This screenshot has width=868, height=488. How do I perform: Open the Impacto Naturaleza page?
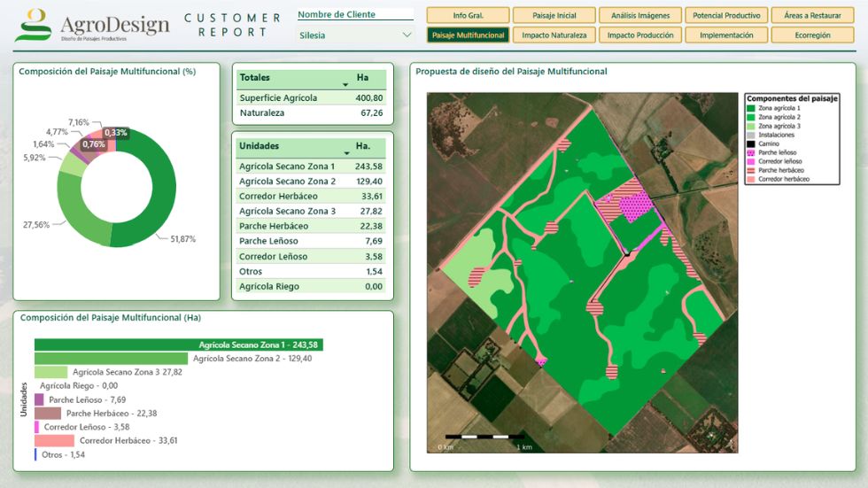(554, 35)
